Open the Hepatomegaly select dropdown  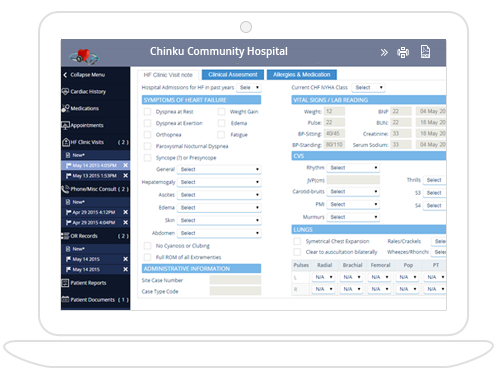pos(219,182)
